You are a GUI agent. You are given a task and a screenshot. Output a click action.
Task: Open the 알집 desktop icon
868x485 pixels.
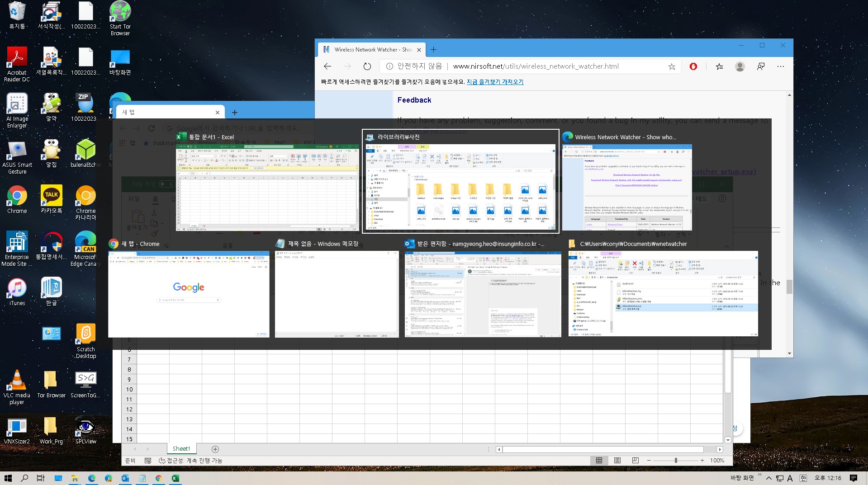tap(52, 154)
